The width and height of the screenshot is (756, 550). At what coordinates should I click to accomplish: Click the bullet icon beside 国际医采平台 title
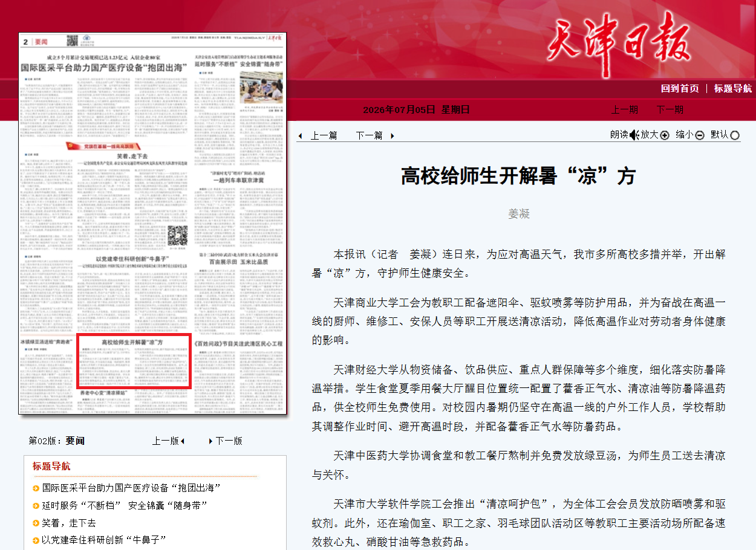(36, 488)
